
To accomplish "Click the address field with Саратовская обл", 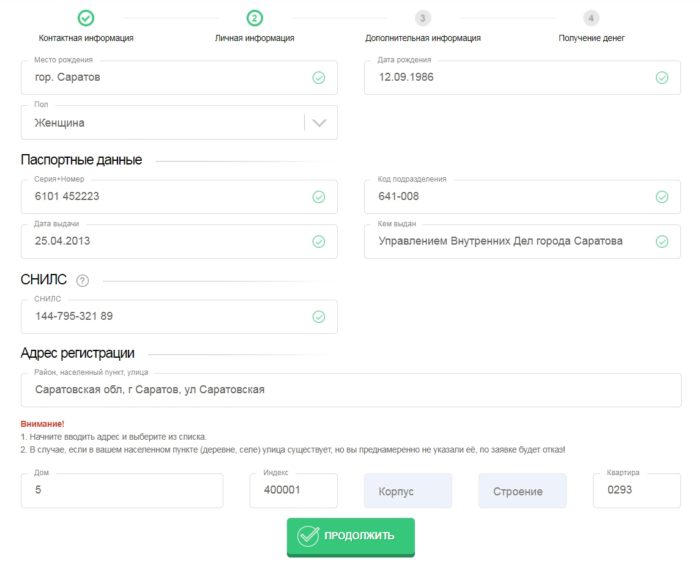I will pyautogui.click(x=350, y=390).
